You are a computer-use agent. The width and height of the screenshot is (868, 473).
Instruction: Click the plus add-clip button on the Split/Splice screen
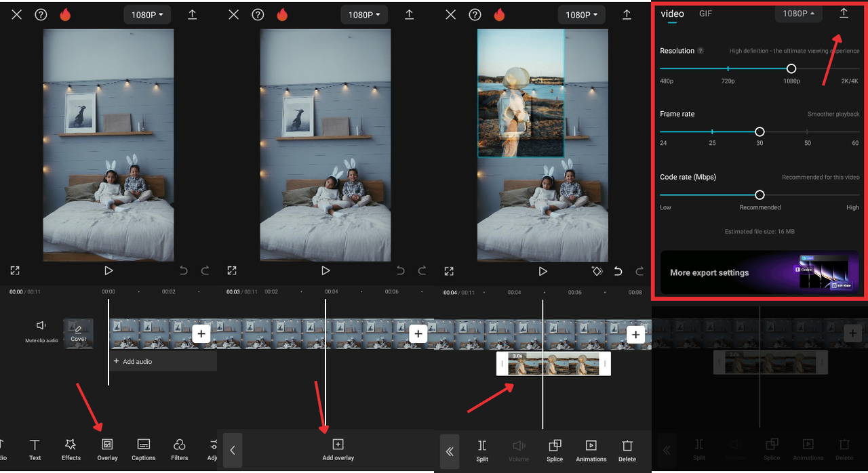(x=635, y=333)
